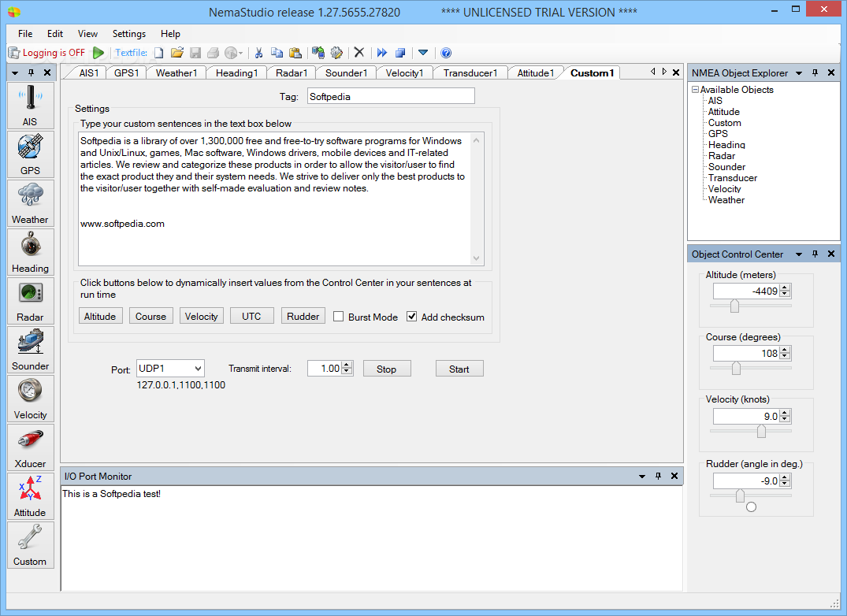Open the Settings menu
Image resolution: width=847 pixels, height=616 pixels.
pos(129,33)
